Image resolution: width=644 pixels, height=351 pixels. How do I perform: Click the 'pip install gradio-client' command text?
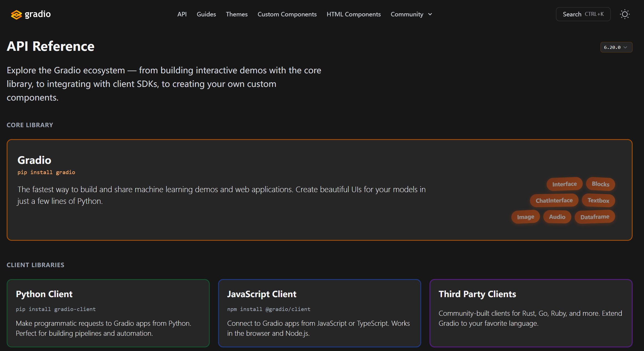[x=56, y=309]
